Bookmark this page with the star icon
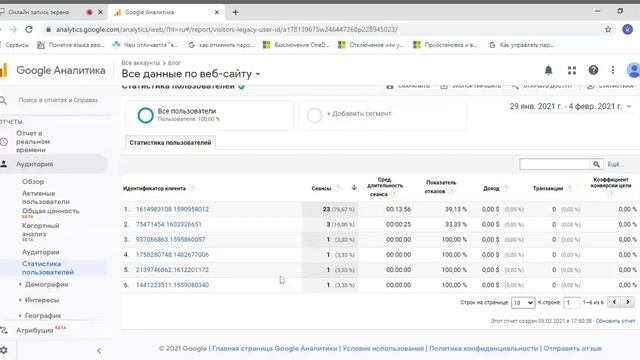This screenshot has height=360, width=640. (x=608, y=29)
